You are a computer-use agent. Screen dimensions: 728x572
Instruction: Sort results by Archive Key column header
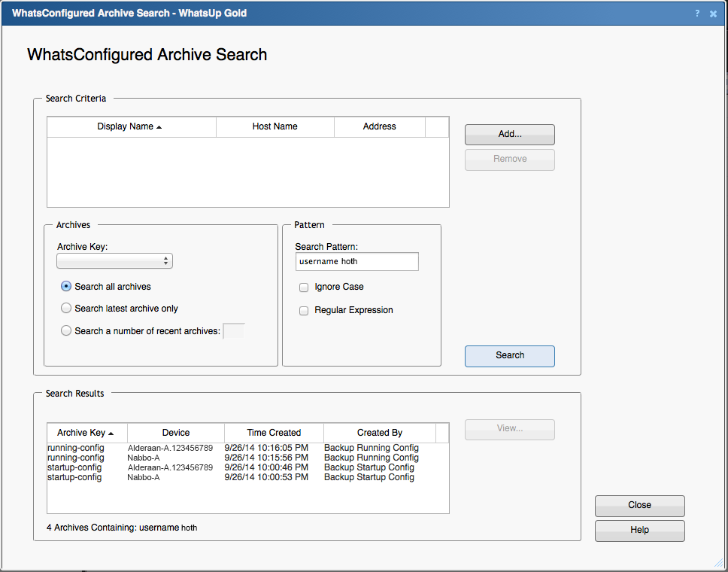87,433
